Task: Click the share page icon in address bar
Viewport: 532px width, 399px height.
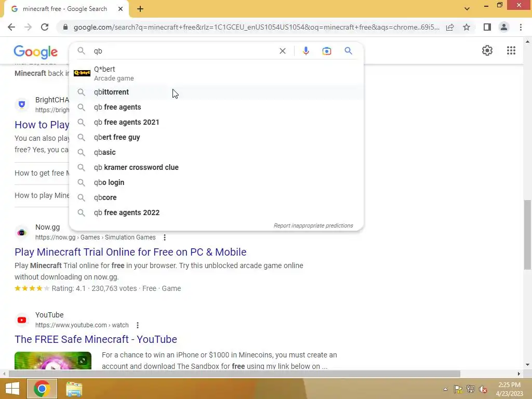Action: (x=450, y=27)
